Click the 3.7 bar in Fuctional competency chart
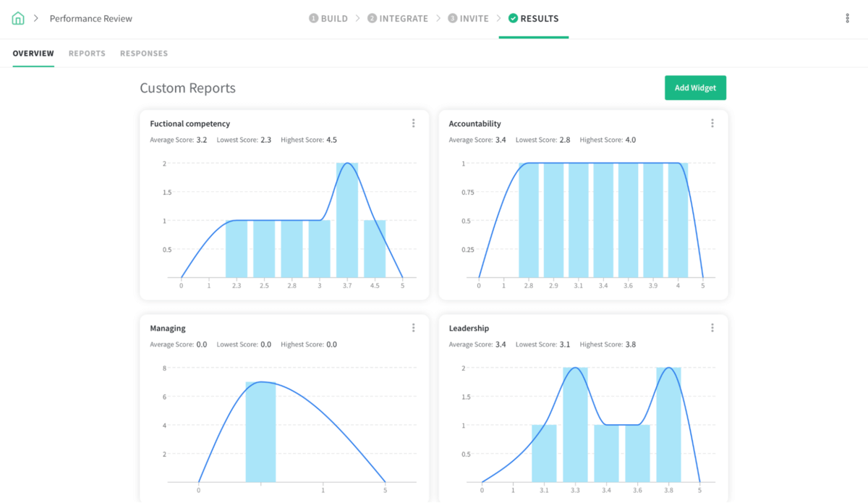Screen dimensions: 868x503 tap(347, 221)
